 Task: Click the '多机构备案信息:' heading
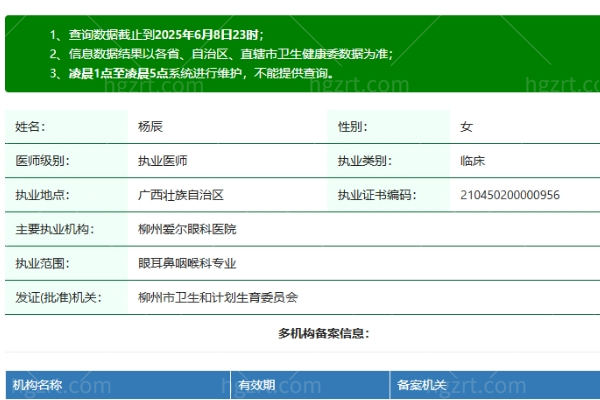coord(323,333)
